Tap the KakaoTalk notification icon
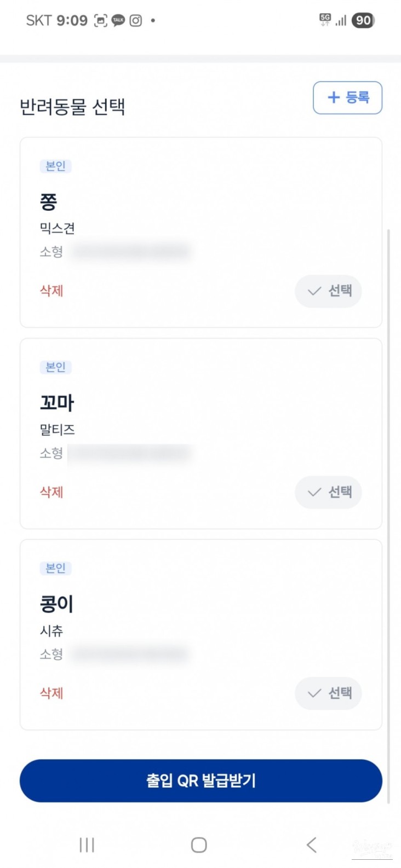 (118, 21)
